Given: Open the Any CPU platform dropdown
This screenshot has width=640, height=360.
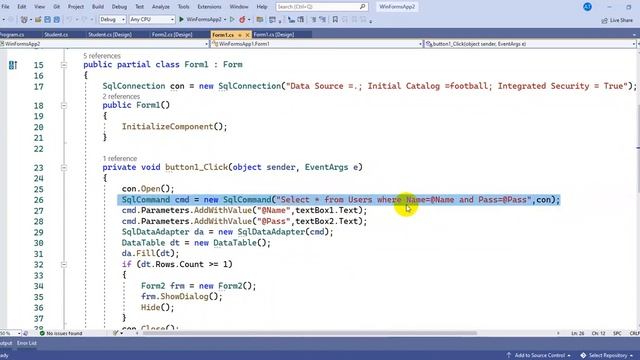Looking at the screenshot, I should point(152,19).
